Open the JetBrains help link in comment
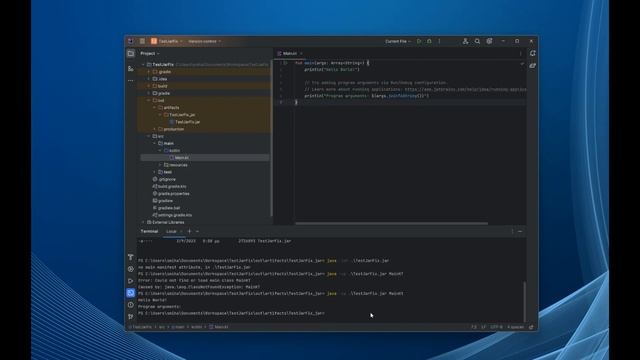Screen dimensions: 640x360 coord(465,89)
